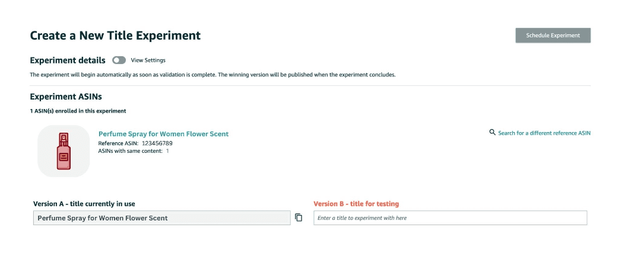Viewport: 644px width, 269px height.
Task: Click the Create a New Title Experiment heading
Action: coord(115,36)
